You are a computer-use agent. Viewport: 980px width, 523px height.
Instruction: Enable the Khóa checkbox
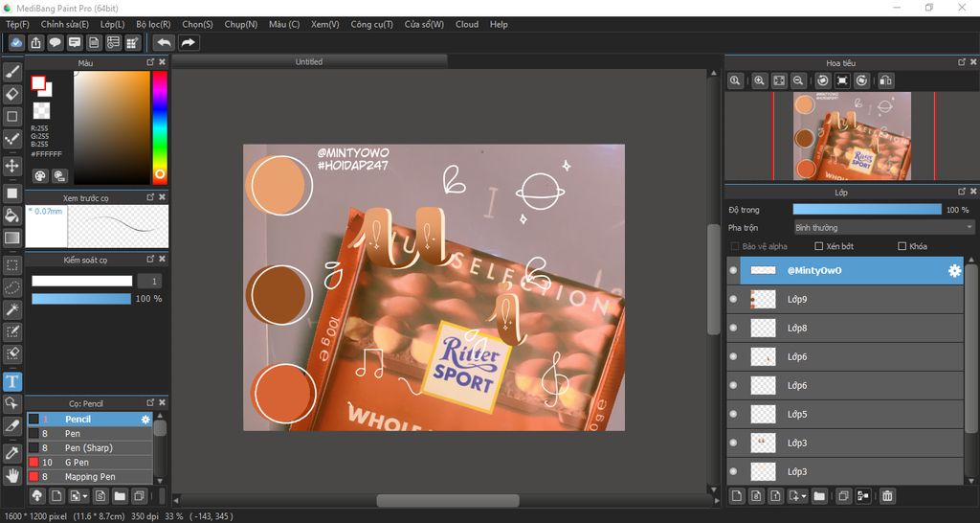902,246
